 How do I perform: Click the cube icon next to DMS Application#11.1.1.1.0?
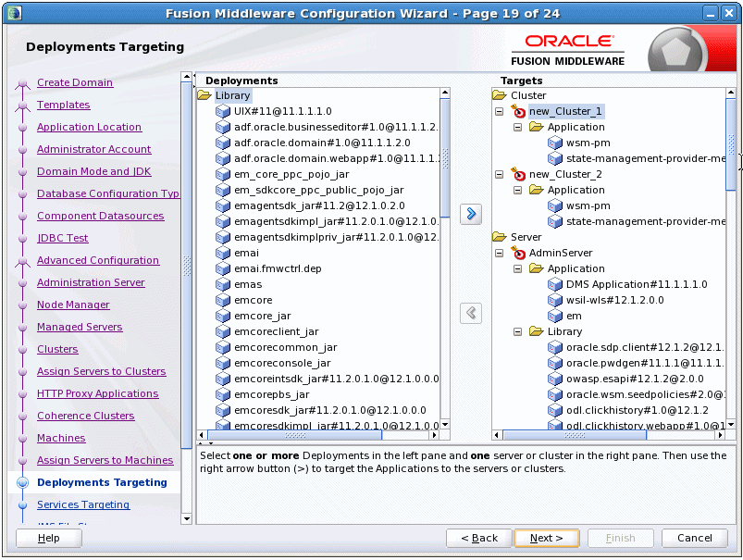pyautogui.click(x=555, y=284)
